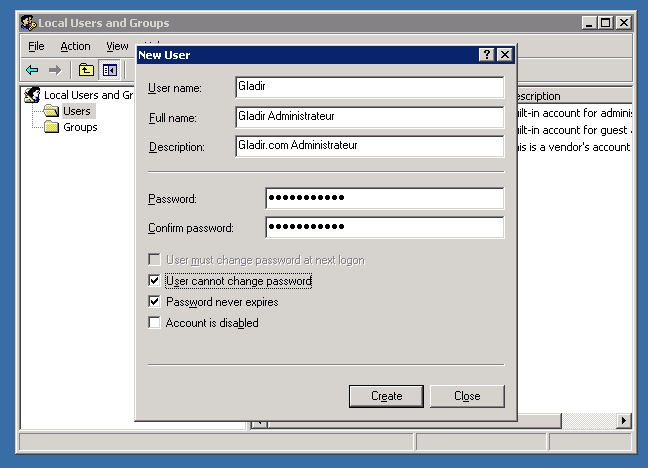This screenshot has width=648, height=468.
Task: Click into the User name field
Action: [x=369, y=87]
